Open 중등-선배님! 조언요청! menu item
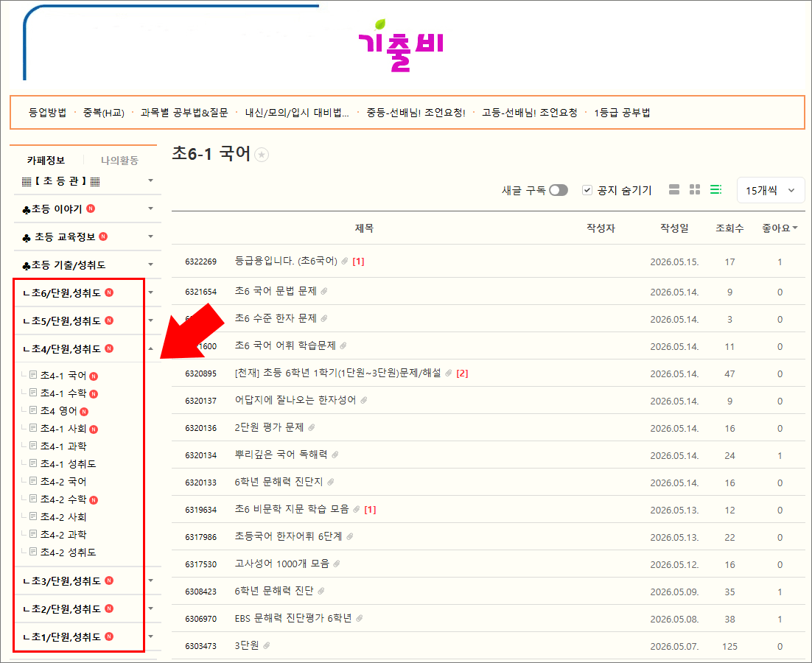 (x=416, y=113)
